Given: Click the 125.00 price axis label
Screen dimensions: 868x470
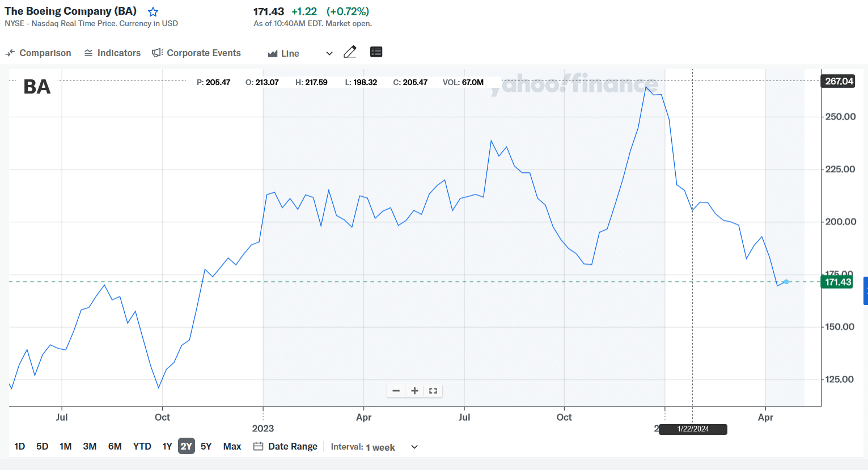Looking at the screenshot, I should [x=840, y=379].
